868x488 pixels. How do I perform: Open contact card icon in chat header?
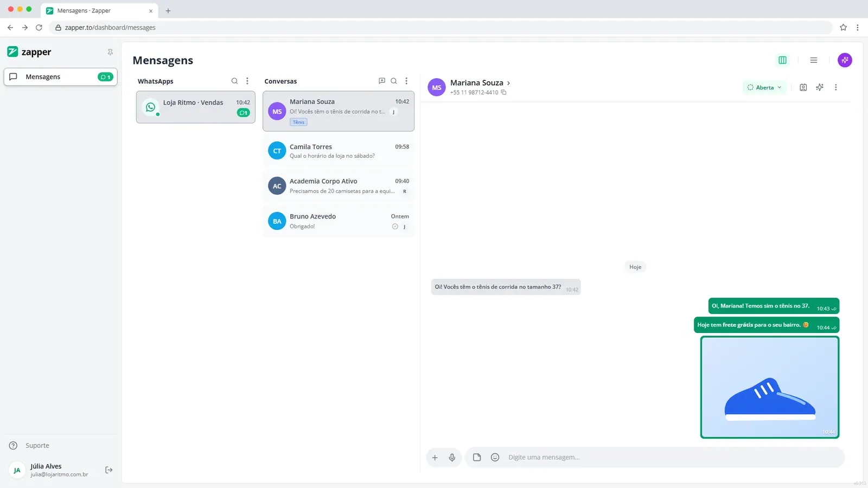(803, 87)
